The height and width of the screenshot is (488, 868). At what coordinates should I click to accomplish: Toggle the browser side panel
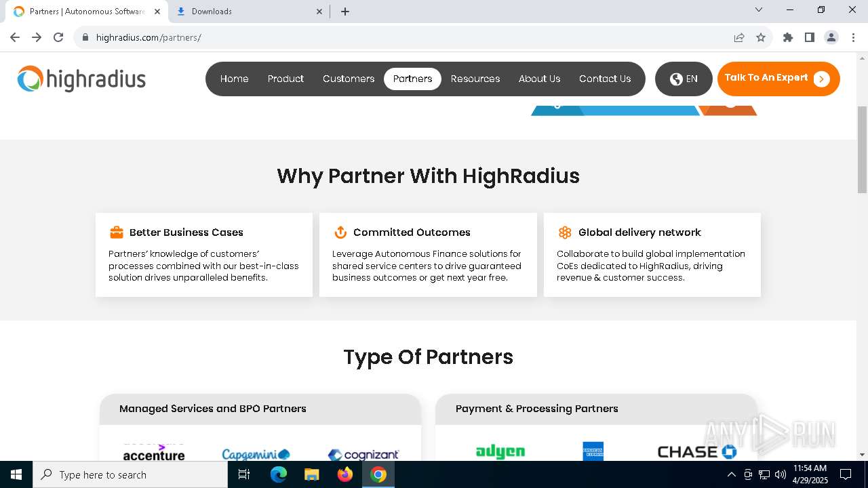(810, 37)
